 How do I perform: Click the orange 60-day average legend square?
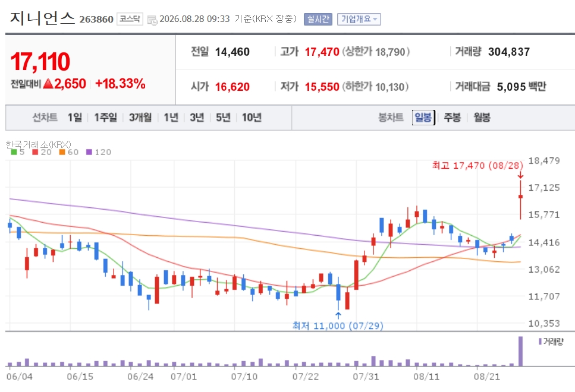pos(62,152)
